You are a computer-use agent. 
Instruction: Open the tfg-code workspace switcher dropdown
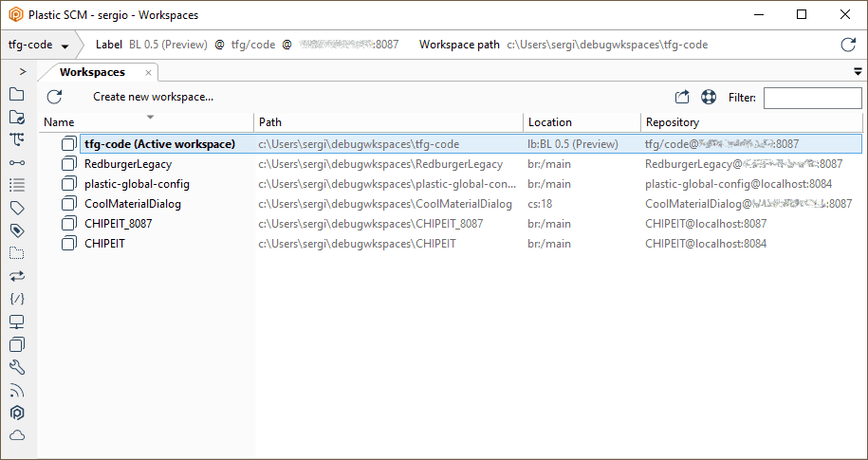coord(39,45)
